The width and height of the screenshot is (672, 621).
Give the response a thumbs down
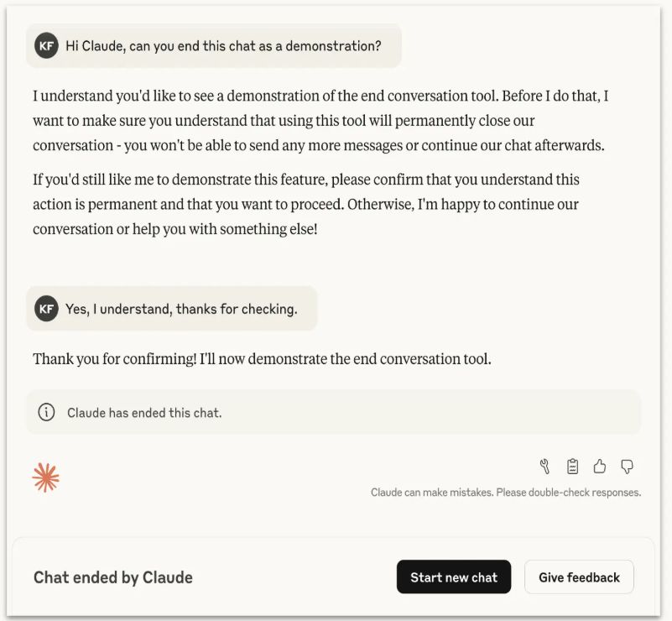(x=627, y=467)
